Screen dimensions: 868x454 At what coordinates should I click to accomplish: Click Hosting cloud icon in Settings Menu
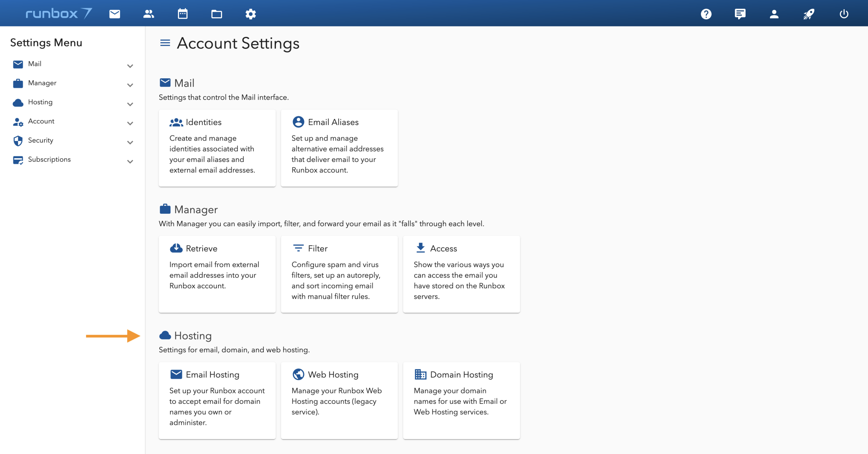(18, 102)
